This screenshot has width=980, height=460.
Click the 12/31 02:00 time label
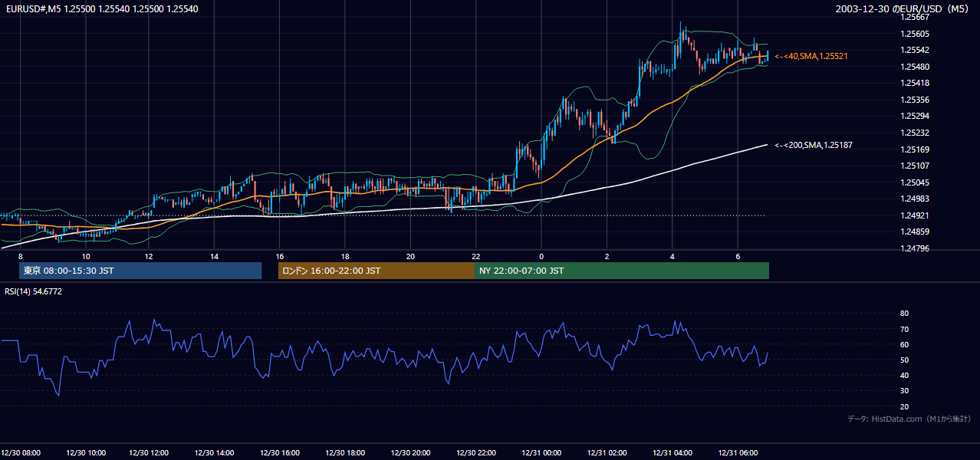[607, 452]
